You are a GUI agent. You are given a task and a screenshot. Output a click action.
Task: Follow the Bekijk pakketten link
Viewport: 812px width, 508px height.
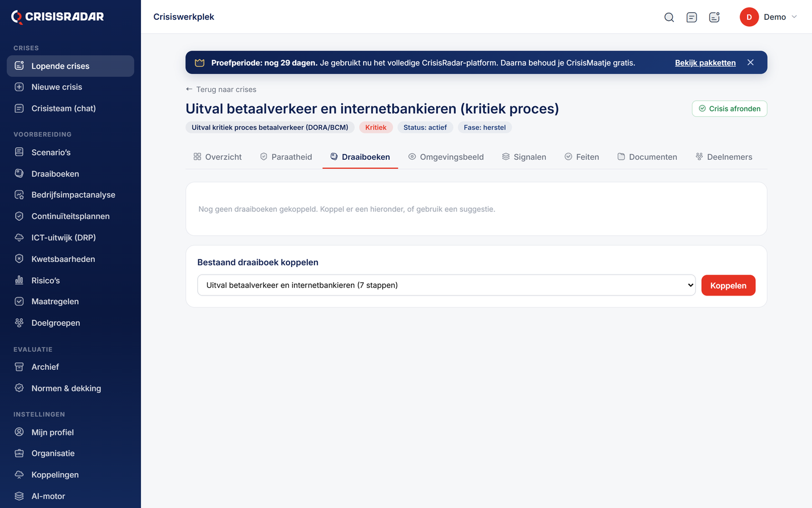click(x=705, y=63)
